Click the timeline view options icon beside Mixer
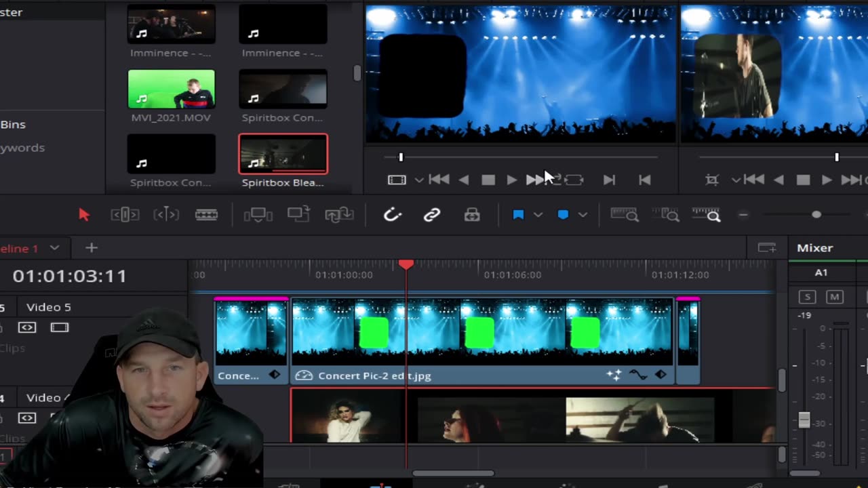This screenshot has width=868, height=488. 767,248
